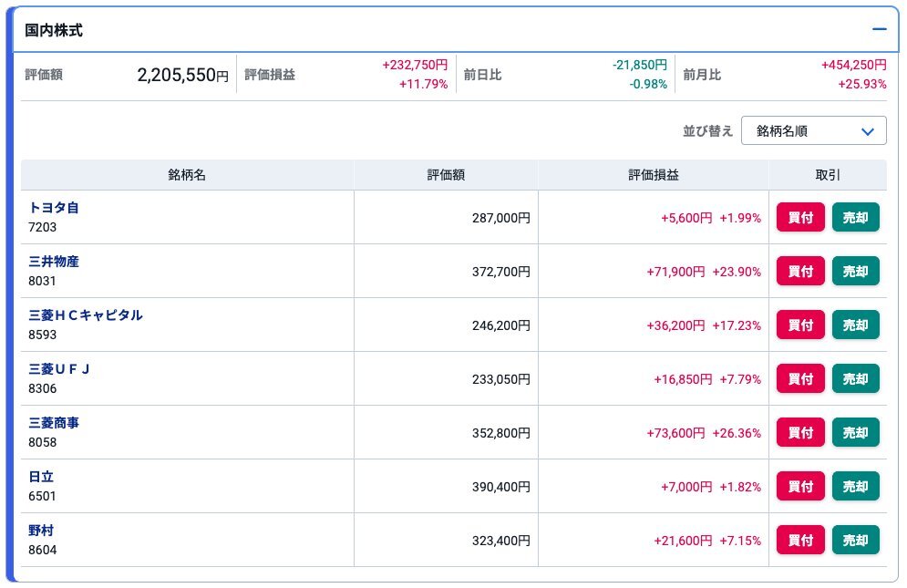Viewport: 907px width, 588px height.
Task: Click the 評価損益 column header
Action: coord(653,175)
